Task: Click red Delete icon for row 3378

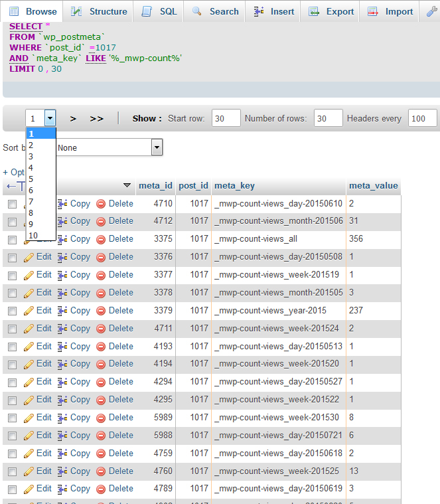Action: pos(101,293)
